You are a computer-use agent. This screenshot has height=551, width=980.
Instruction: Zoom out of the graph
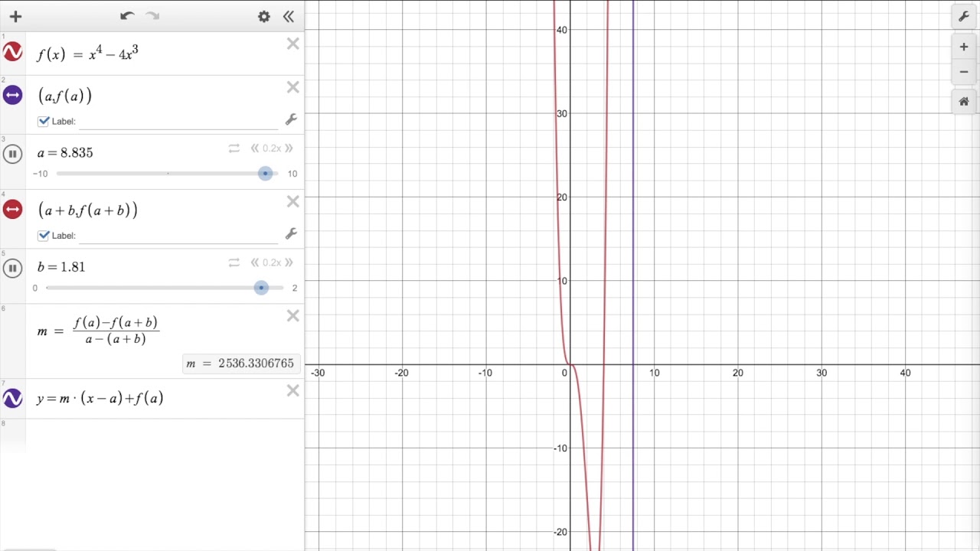pos(964,72)
